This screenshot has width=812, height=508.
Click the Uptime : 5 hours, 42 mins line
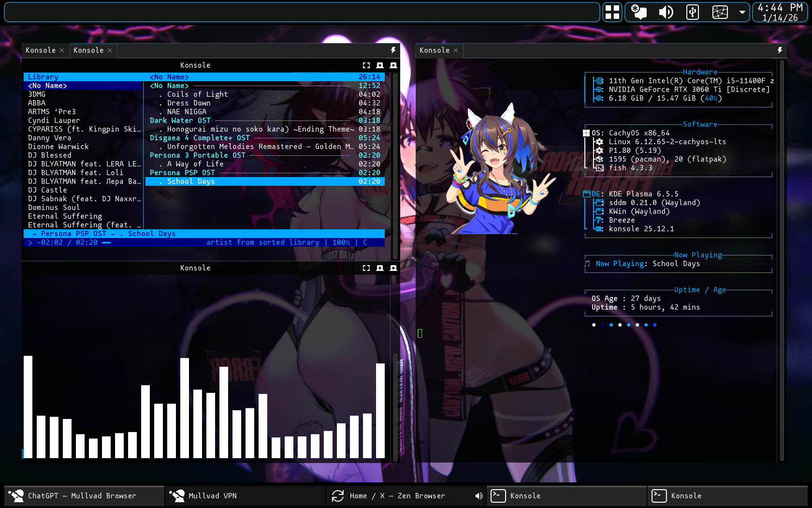[646, 307]
